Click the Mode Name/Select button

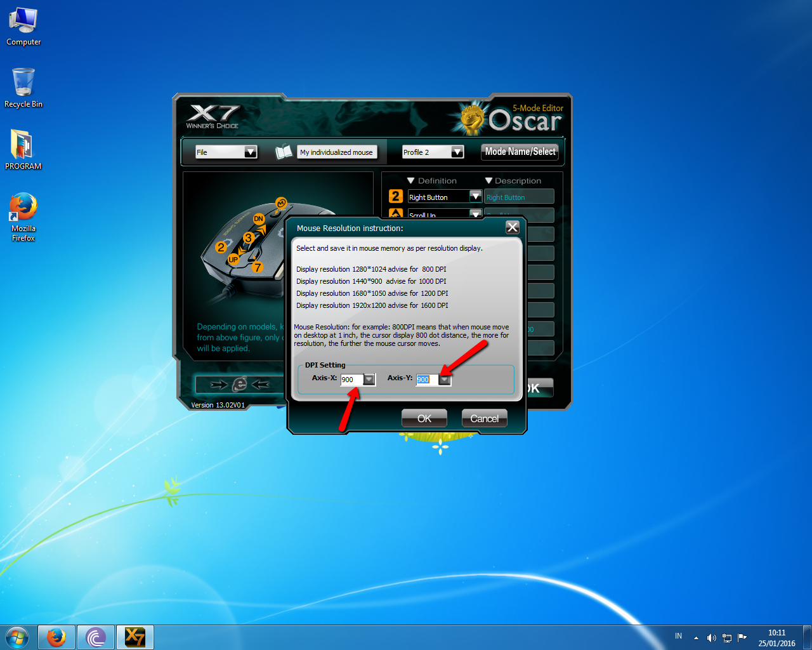click(x=520, y=152)
